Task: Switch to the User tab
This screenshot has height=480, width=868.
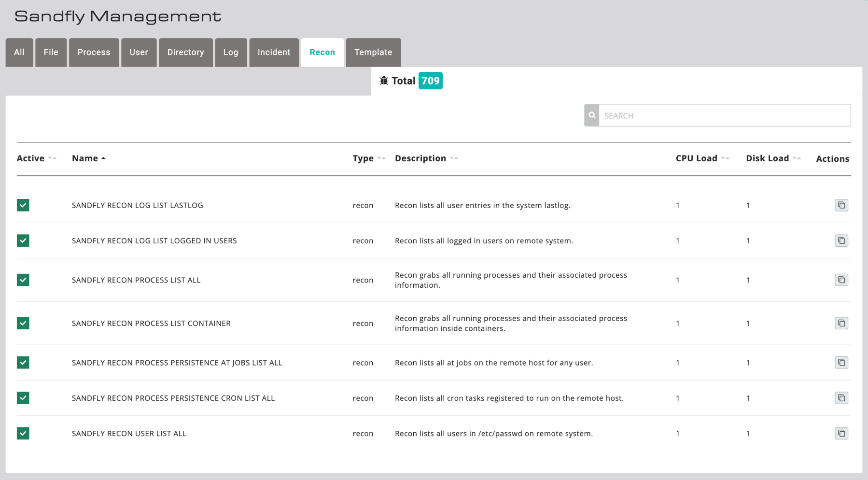Action: [x=139, y=52]
